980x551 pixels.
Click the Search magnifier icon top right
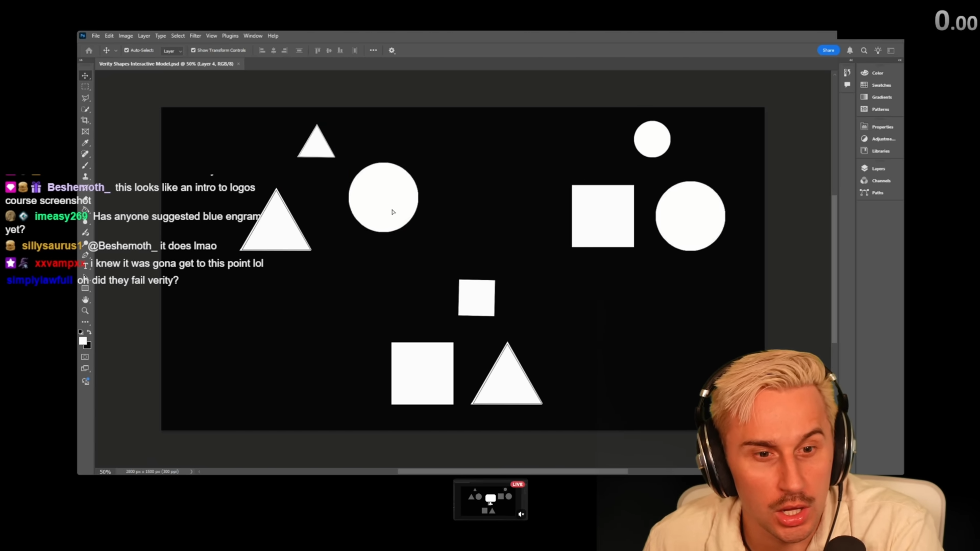click(864, 51)
